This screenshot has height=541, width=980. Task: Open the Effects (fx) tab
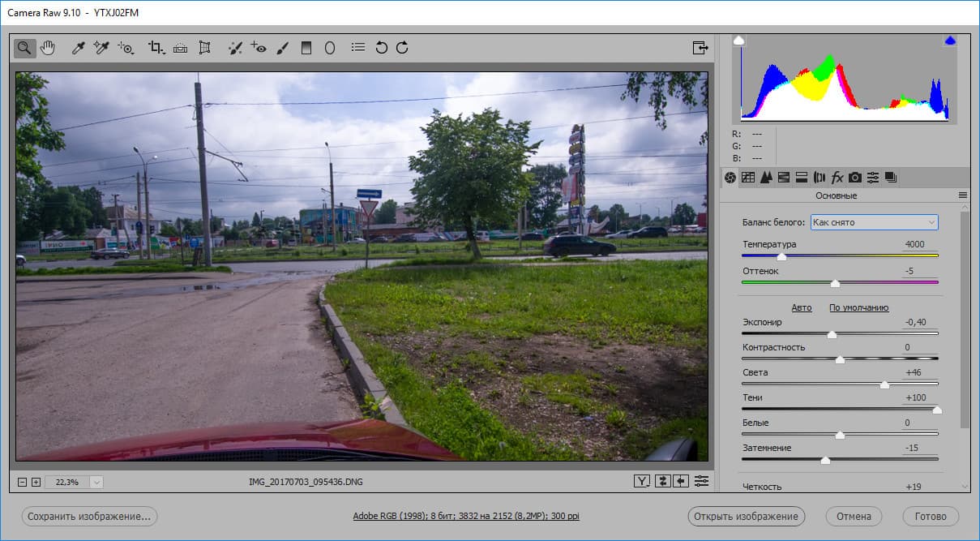(x=837, y=178)
